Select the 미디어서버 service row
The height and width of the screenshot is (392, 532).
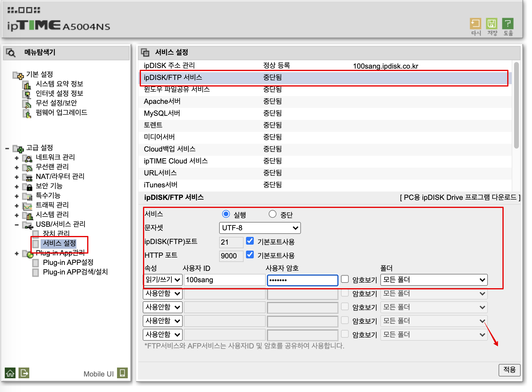[325, 137]
